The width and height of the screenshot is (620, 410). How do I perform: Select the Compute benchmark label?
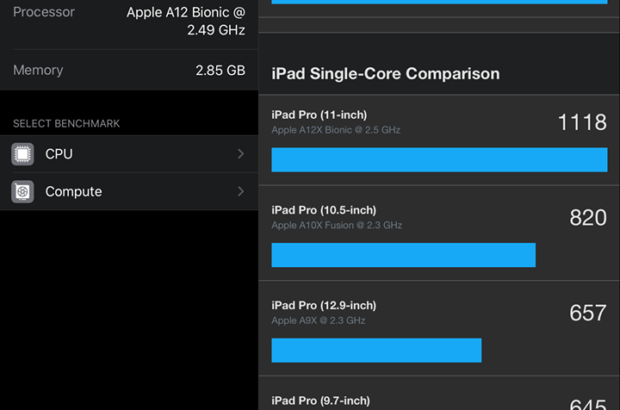(73, 191)
